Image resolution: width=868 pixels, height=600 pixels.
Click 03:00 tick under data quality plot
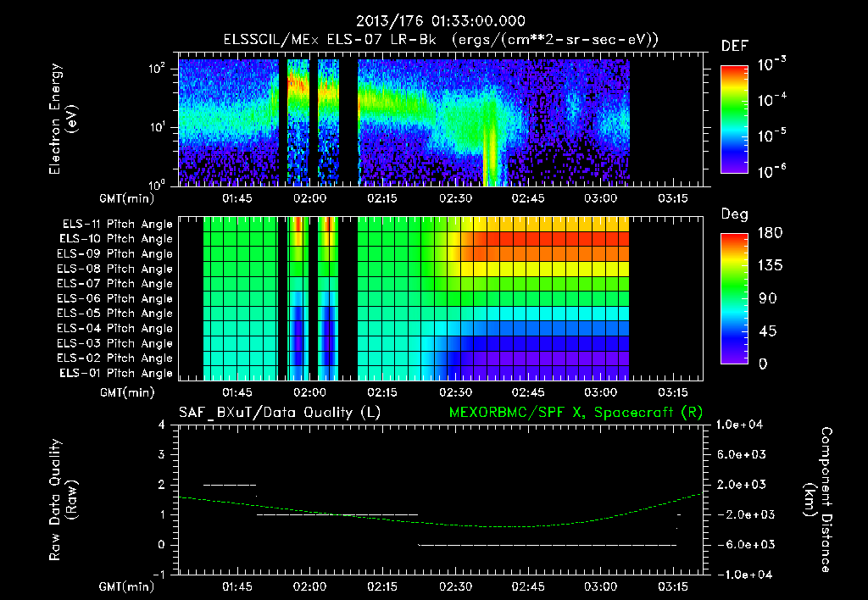coord(601,586)
